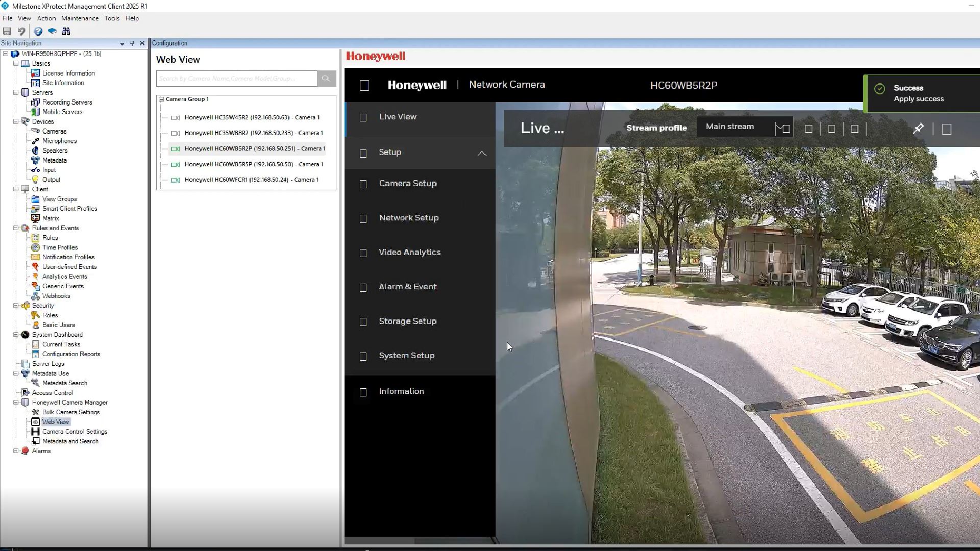980x551 pixels.
Task: Collapse the Security tree node
Action: (x=16, y=306)
